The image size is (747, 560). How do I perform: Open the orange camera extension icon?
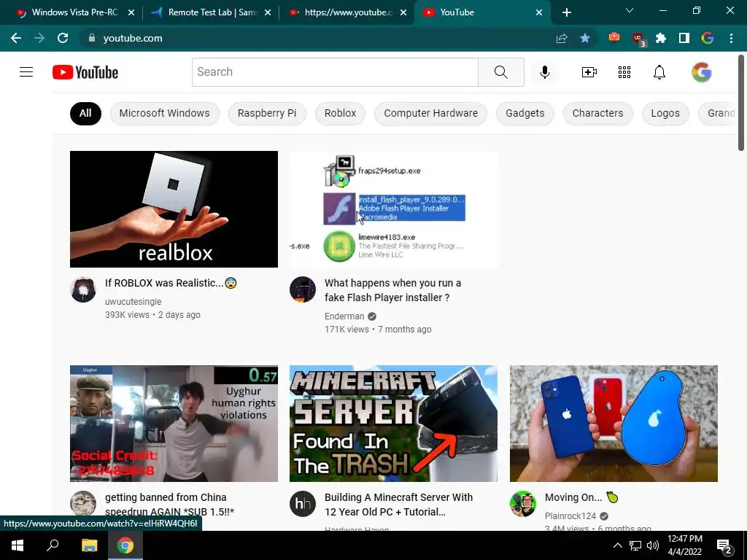(x=614, y=37)
